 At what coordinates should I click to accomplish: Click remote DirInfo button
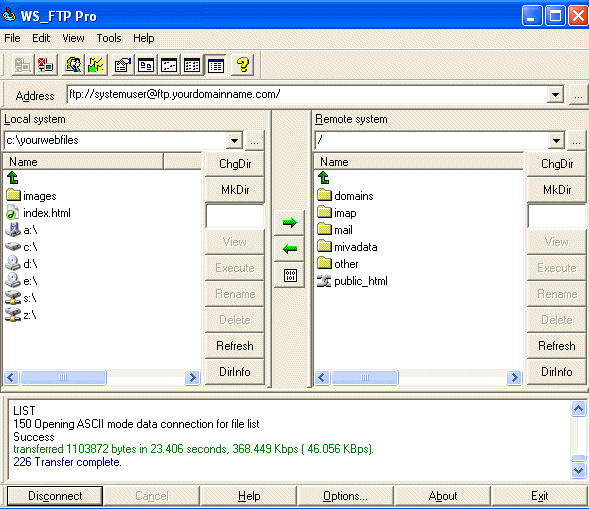coord(557,372)
